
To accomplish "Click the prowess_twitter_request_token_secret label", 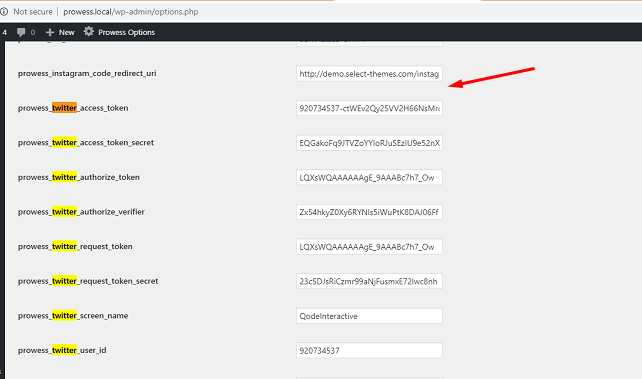I will coord(88,281).
